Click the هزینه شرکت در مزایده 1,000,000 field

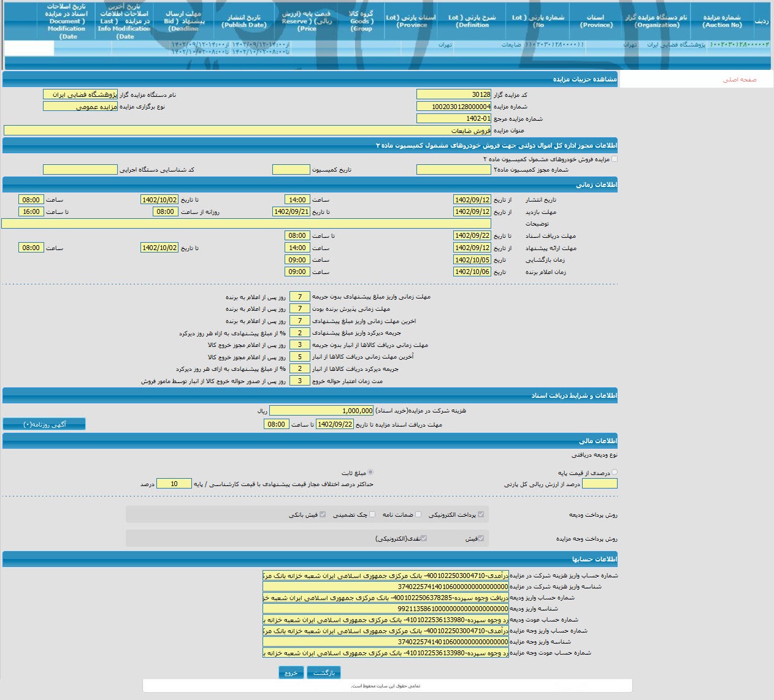tap(321, 411)
